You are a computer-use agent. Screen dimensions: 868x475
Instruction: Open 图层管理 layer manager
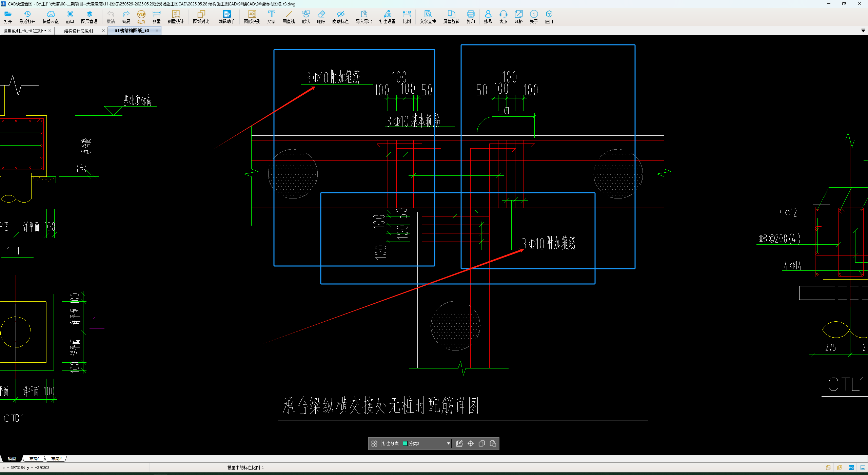tap(89, 17)
